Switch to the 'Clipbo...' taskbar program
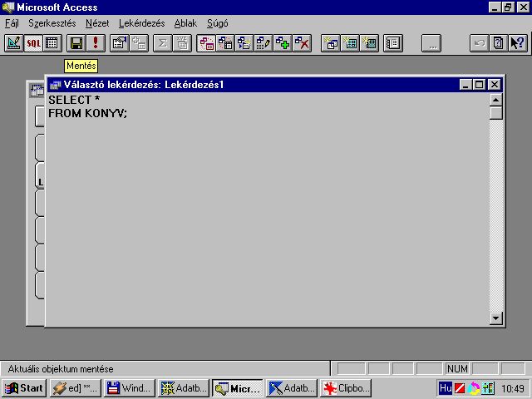Viewport: 532px width, 399px height. 346,388
